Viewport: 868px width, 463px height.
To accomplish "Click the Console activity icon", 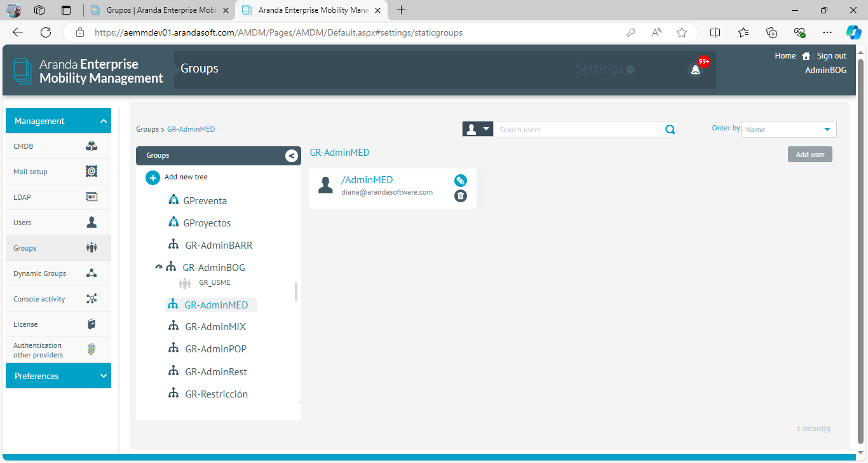I will point(92,299).
